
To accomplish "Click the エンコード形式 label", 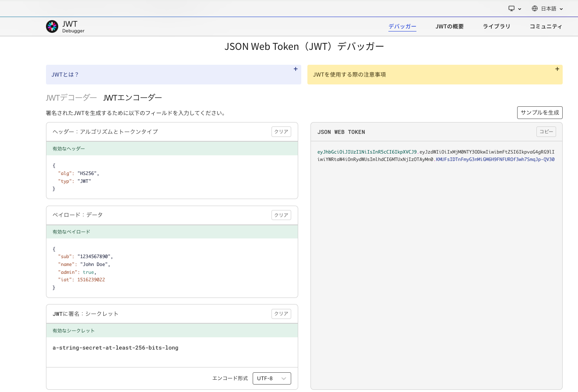I will pyautogui.click(x=230, y=378).
